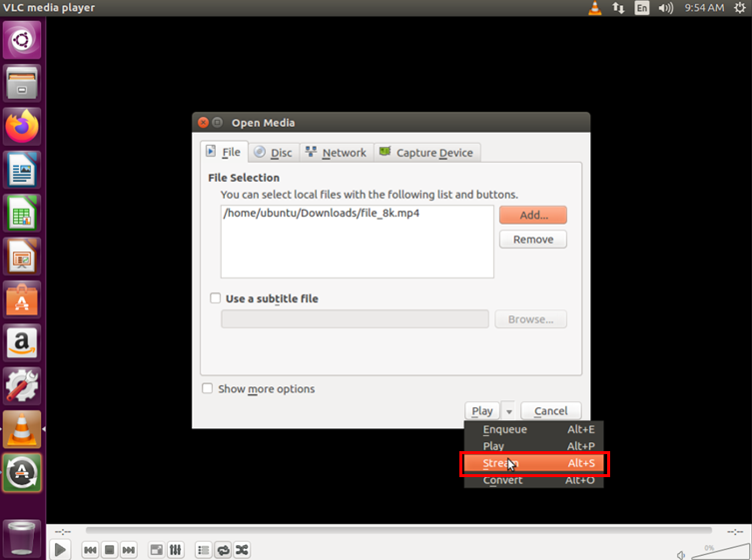The image size is (752, 560).
Task: Click the playback seek bar
Action: coord(398,530)
